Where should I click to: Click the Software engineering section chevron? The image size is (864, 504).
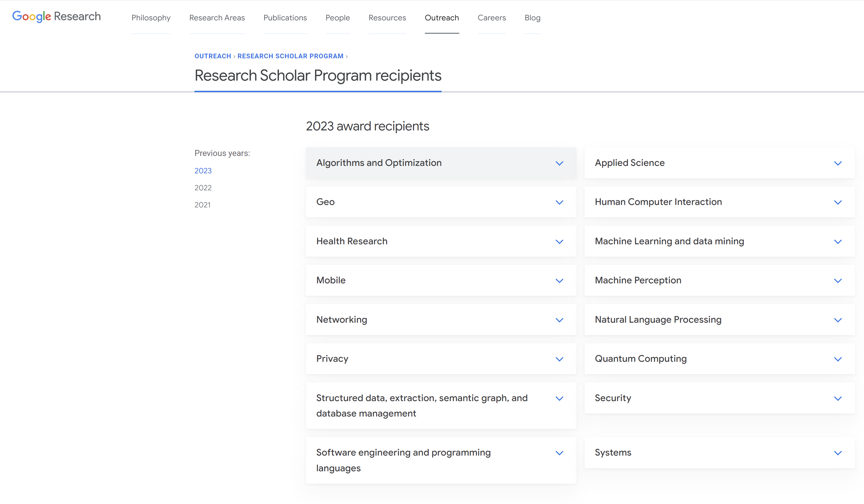point(559,453)
